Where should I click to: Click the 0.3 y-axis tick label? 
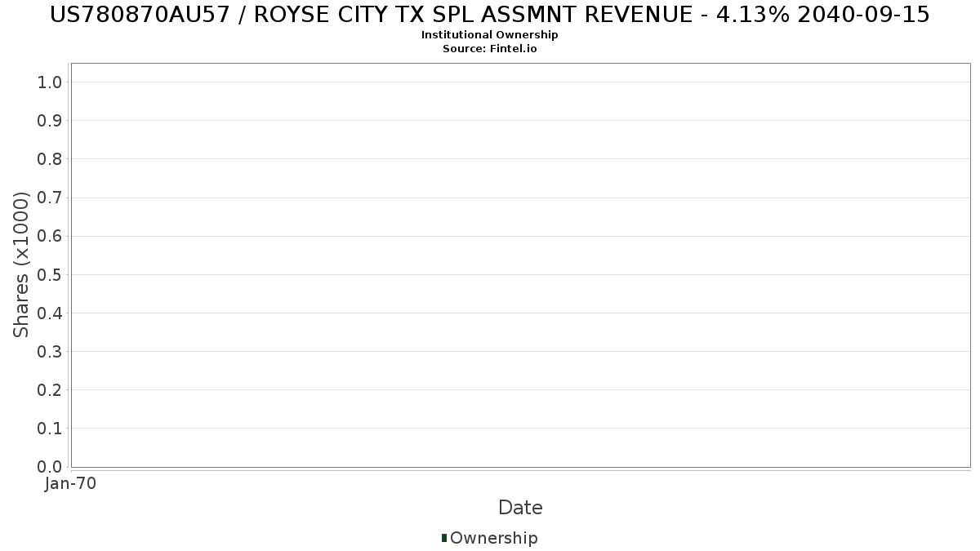(x=50, y=351)
